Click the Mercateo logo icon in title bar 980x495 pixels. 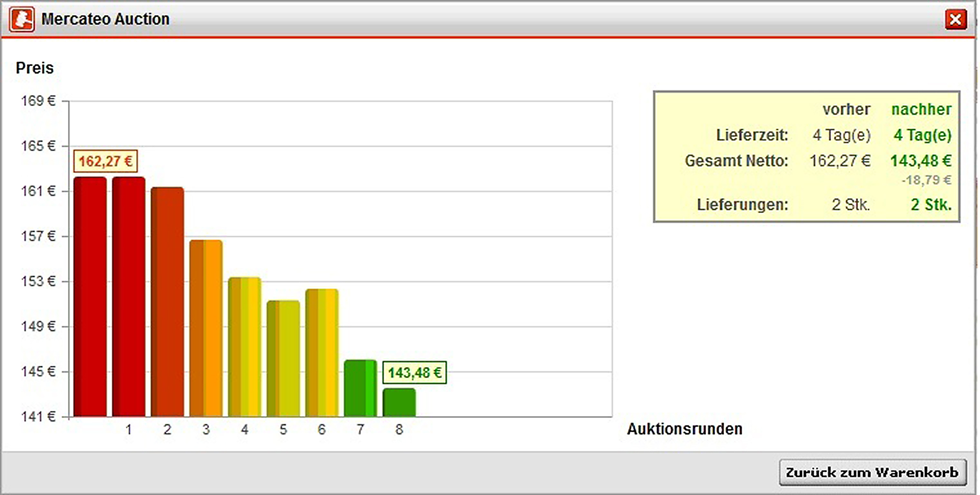22,19
